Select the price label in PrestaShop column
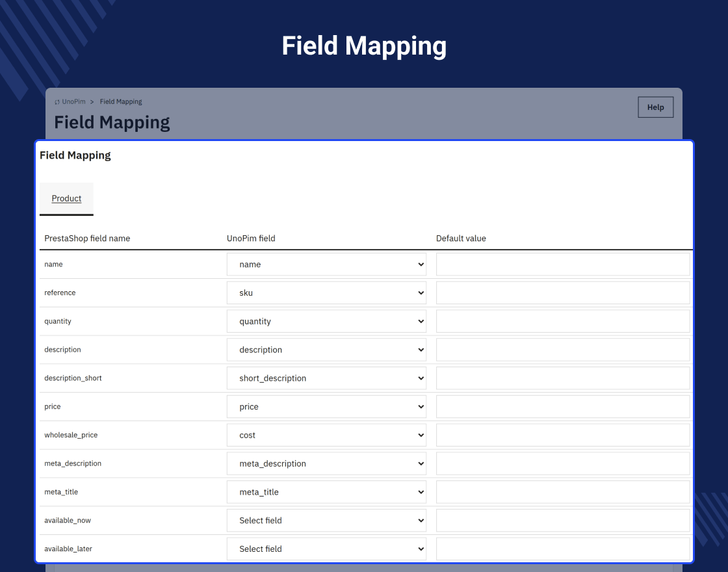 (53, 407)
